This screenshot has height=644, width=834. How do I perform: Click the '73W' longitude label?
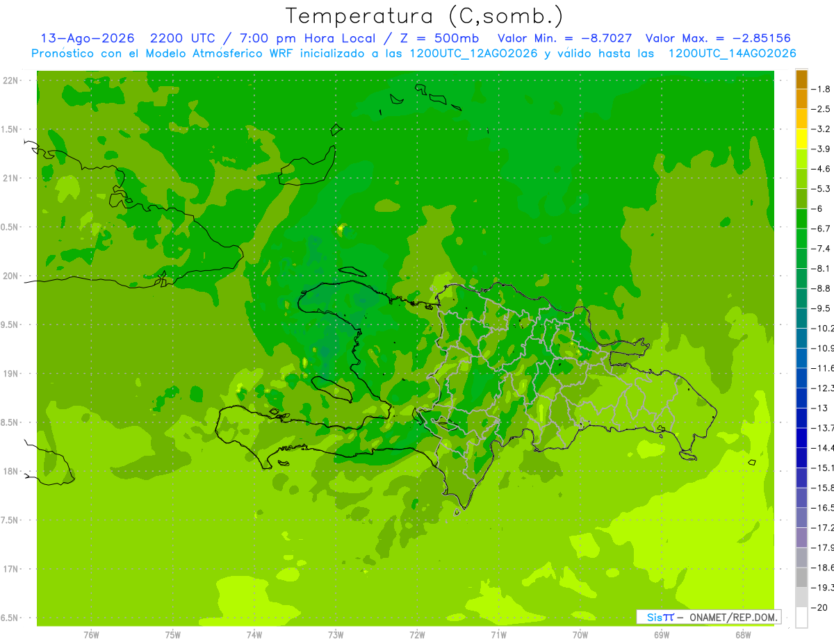coord(336,635)
